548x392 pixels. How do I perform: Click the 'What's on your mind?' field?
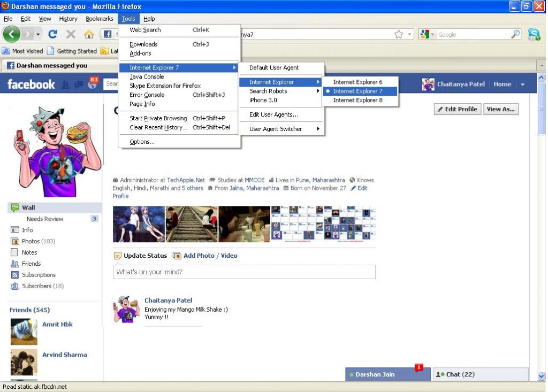pos(244,272)
